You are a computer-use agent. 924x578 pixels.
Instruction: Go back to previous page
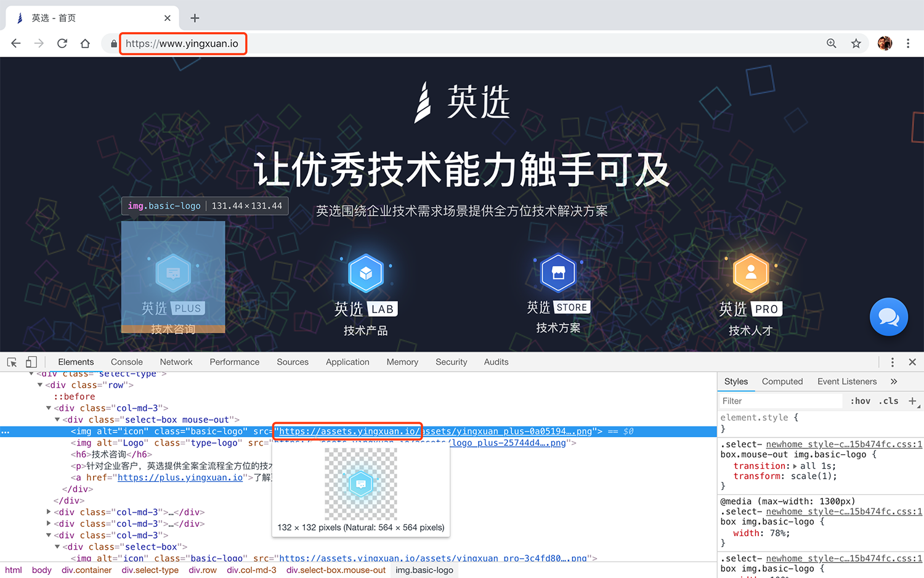pyautogui.click(x=16, y=43)
